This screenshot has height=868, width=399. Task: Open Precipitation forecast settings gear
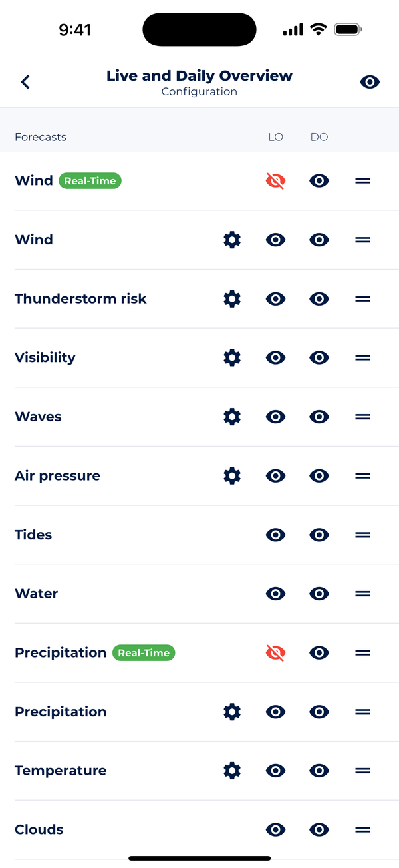click(x=231, y=712)
